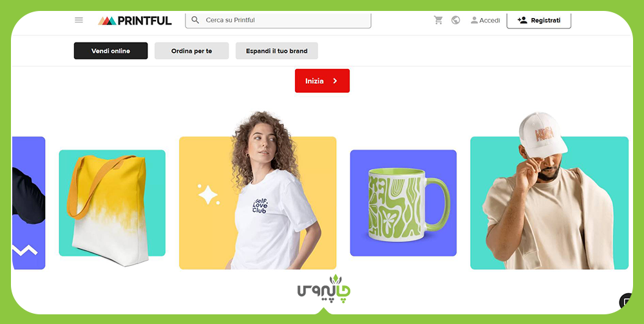Open the Espandi il tuo brand tab
Viewport: 644px width, 324px height.
(276, 51)
